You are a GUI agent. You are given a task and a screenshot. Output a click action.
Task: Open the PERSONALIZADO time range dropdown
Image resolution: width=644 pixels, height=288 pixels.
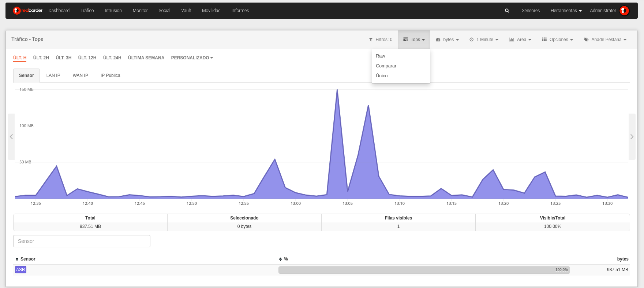point(192,58)
